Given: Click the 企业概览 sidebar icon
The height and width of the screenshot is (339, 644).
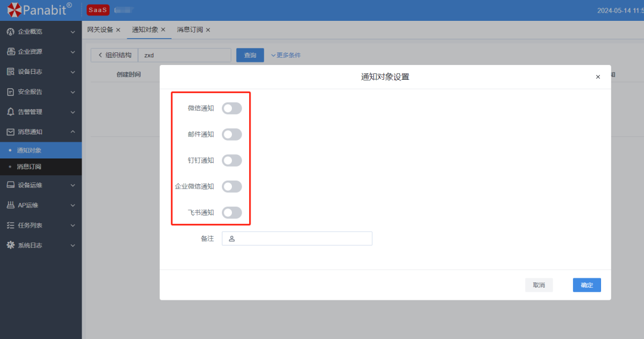Looking at the screenshot, I should click(x=11, y=32).
